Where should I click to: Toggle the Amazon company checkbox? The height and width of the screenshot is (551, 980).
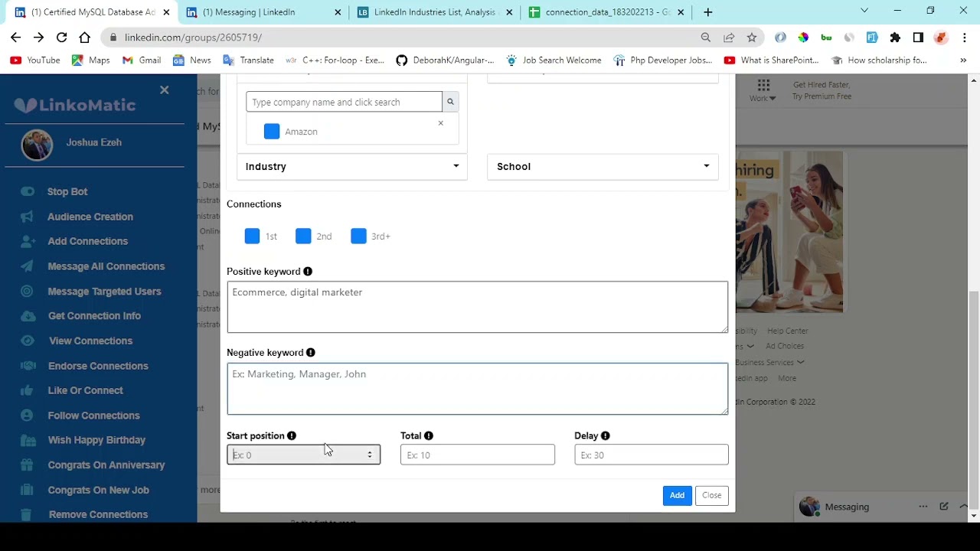point(272,132)
